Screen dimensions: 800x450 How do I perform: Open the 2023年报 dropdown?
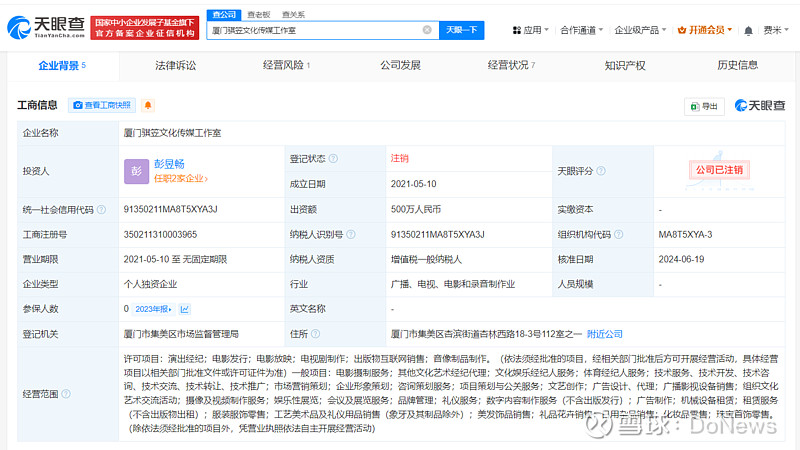click(153, 309)
